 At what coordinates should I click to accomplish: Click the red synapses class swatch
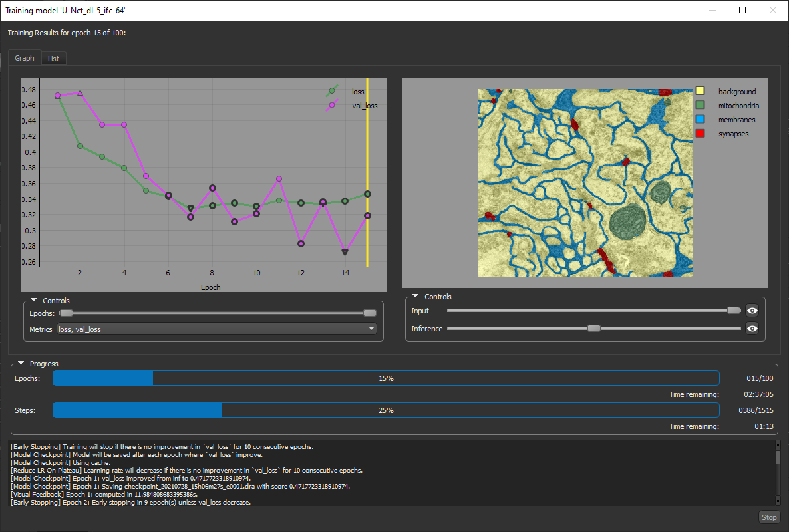click(699, 134)
